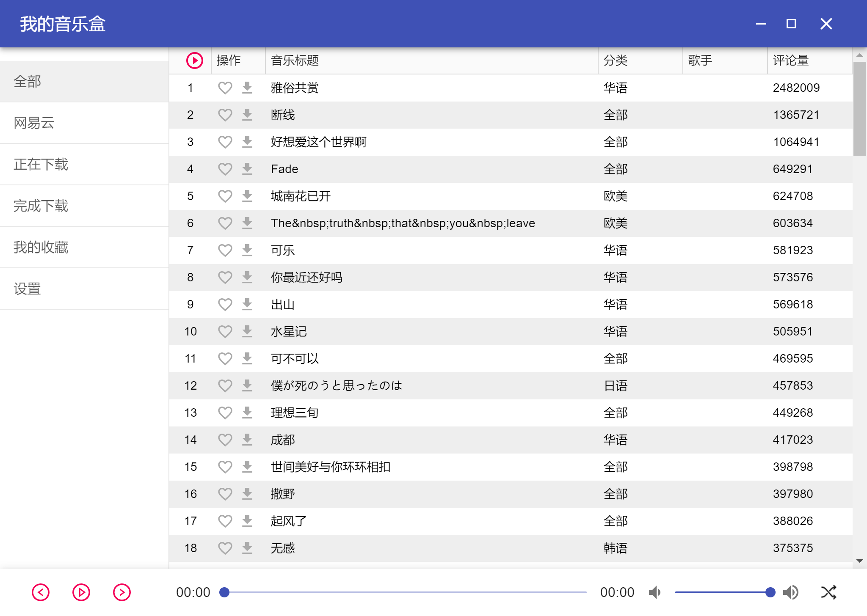Sort by 音乐标题 column header

pos(432,60)
